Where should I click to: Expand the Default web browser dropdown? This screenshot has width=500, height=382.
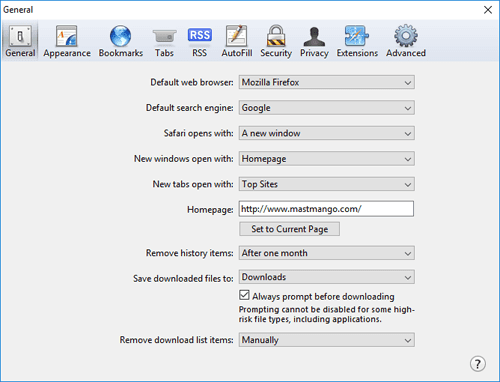[327, 82]
